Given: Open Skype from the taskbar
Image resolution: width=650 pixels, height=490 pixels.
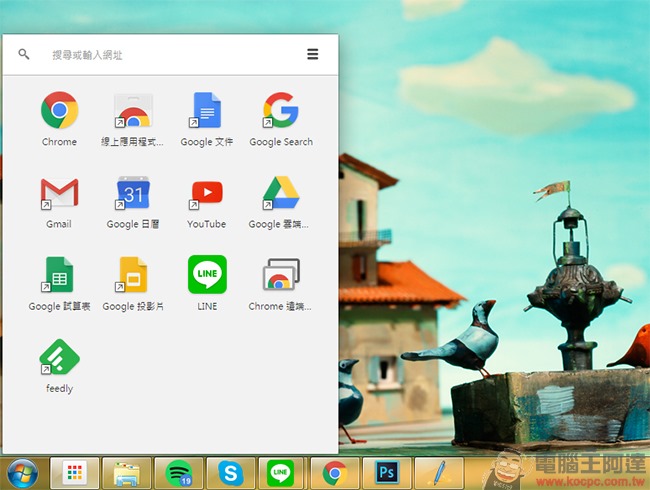Looking at the screenshot, I should click(x=231, y=473).
